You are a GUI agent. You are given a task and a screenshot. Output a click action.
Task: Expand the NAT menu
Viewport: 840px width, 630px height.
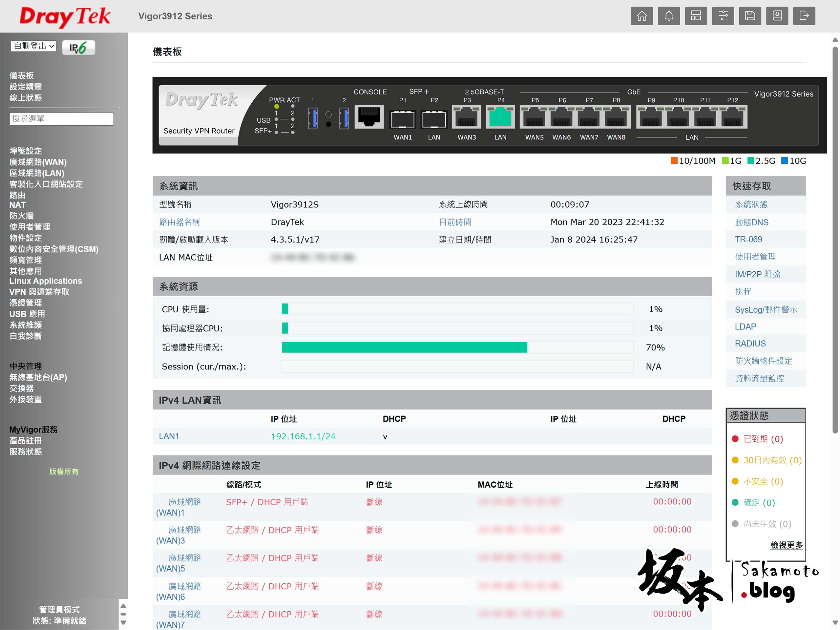click(17, 205)
